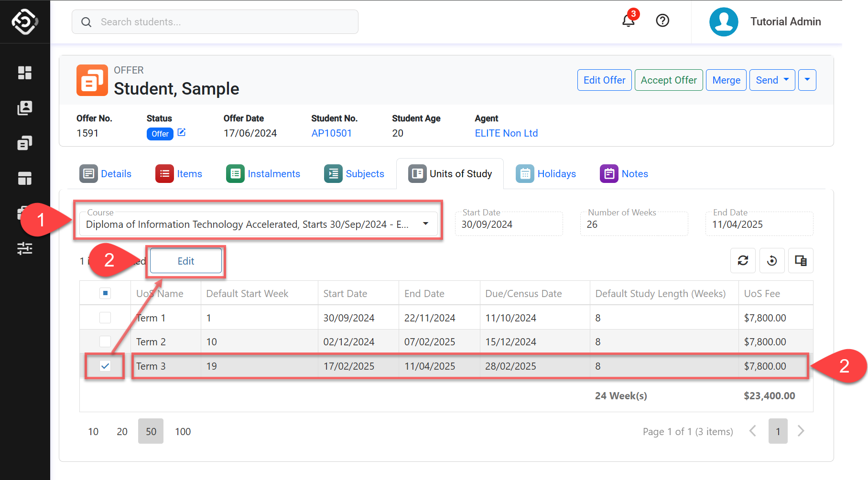Select the Units of Study tab

(450, 174)
